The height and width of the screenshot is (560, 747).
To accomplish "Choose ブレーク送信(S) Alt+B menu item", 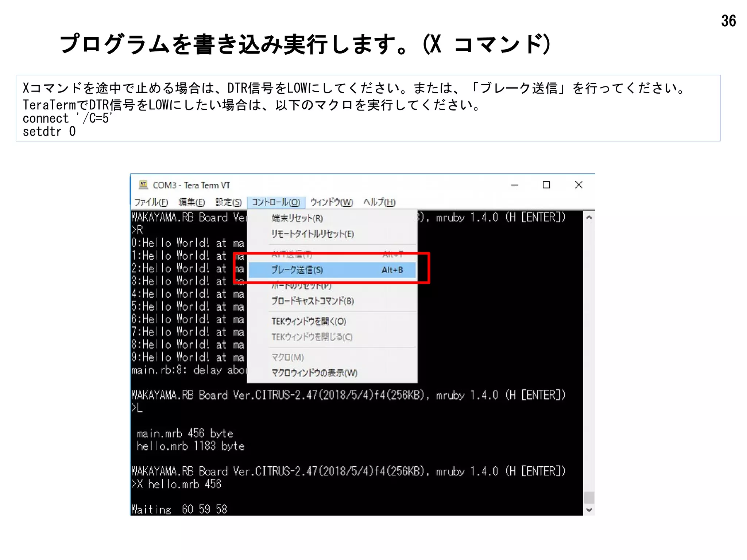I will point(332,270).
